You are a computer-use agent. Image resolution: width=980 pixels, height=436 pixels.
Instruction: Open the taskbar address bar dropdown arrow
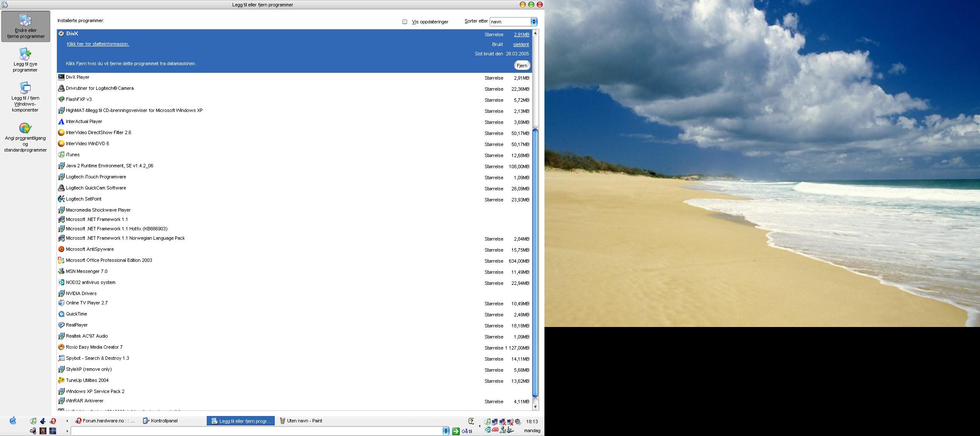(x=446, y=431)
